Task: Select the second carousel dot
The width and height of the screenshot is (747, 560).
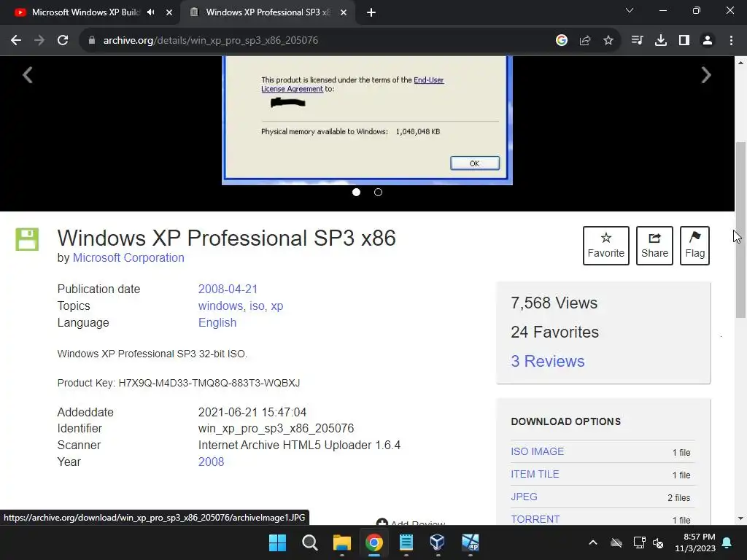Action: [x=379, y=192]
